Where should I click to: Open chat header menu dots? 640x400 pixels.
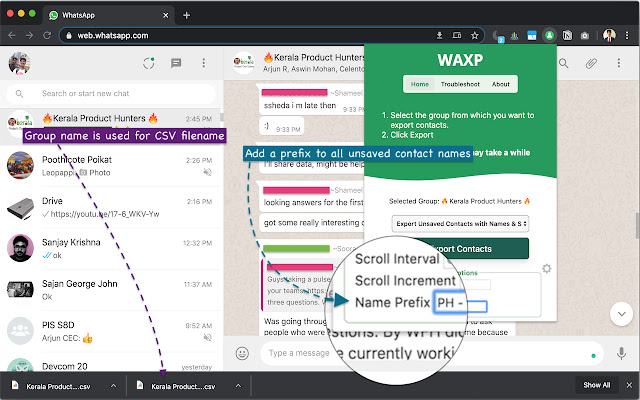619,63
